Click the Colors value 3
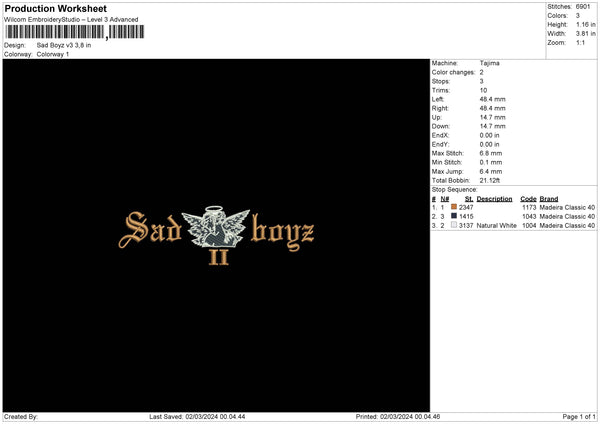Viewport: 600px width, 424px height. [578, 16]
